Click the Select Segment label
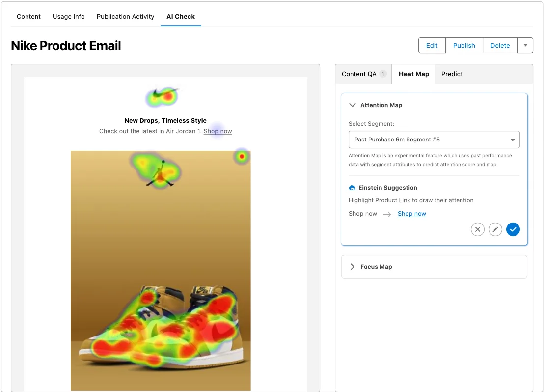This screenshot has height=392, width=544. (371, 124)
